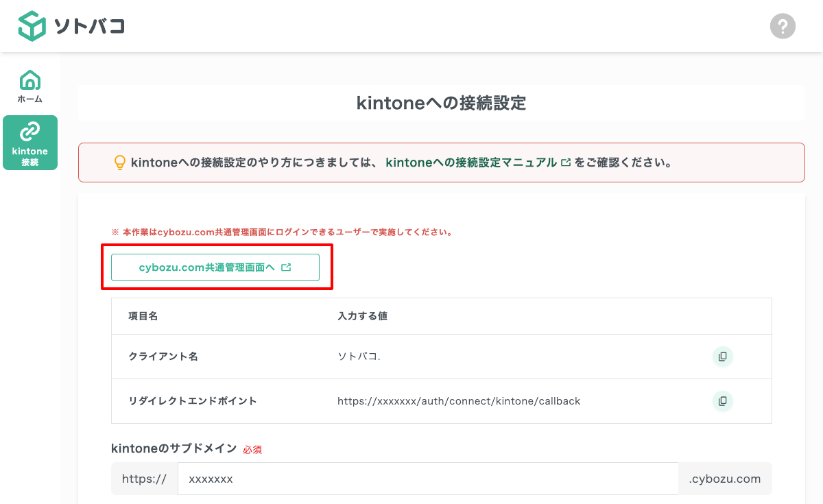Click external-link icon beside the manual link

tap(566, 163)
